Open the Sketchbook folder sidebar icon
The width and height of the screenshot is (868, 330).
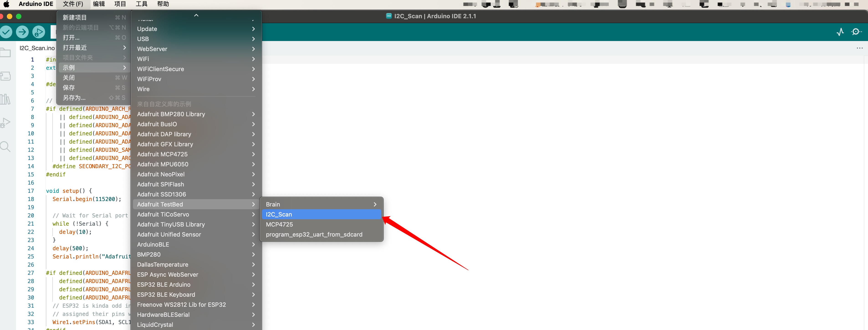5,53
